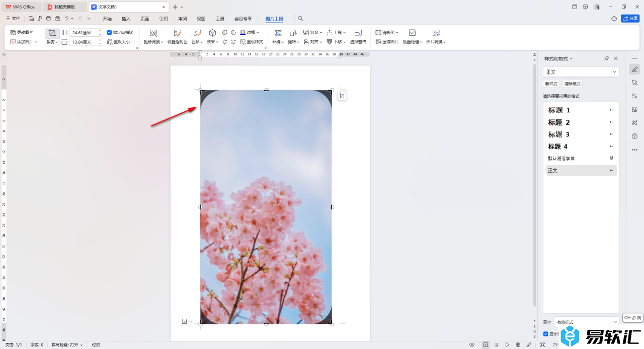Open the Review (审阅) ribbon tab

click(182, 19)
